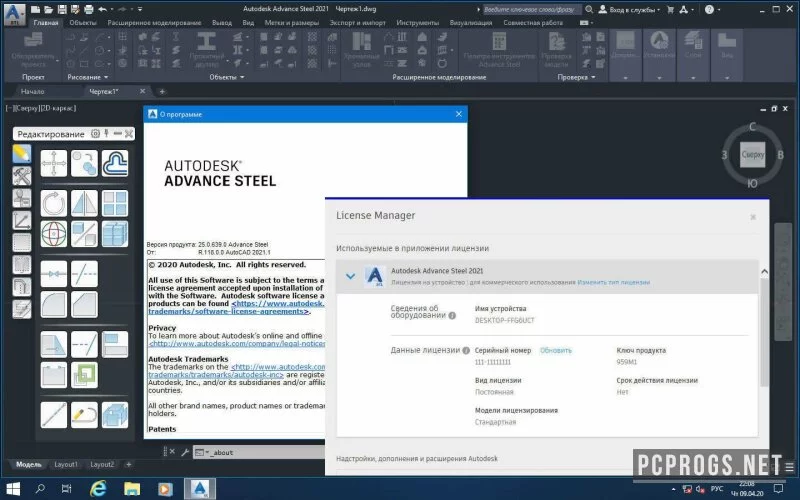This screenshot has height=500, width=800.
Task: Select the rectangular Array tool in tool palette
Action: coord(115,203)
